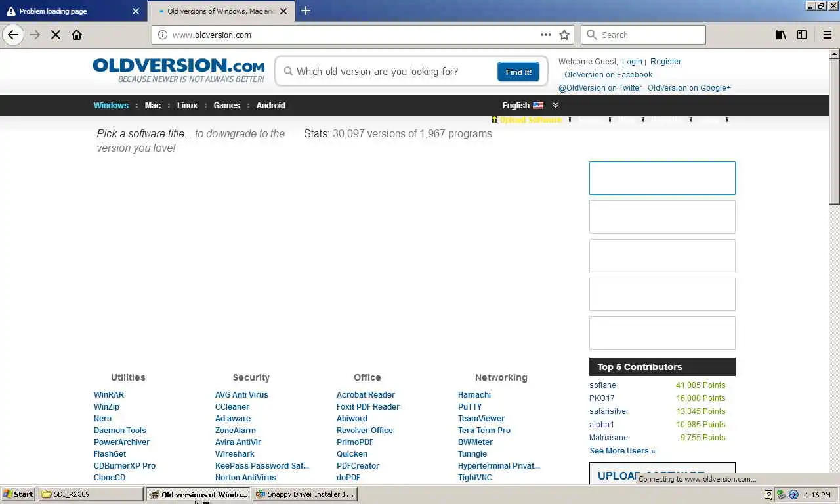This screenshot has height=504, width=840.
Task: Open the CCleaner link
Action: tap(232, 406)
